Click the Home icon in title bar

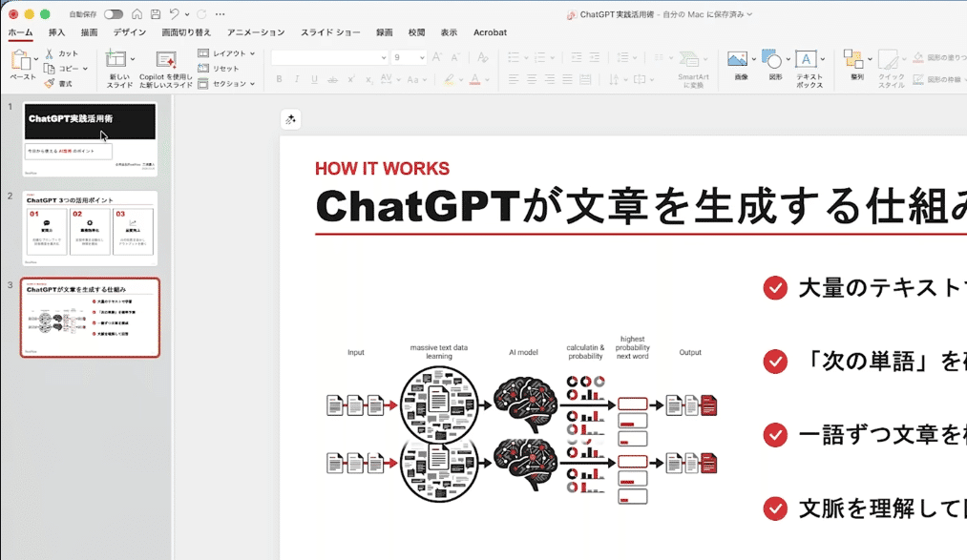[137, 14]
